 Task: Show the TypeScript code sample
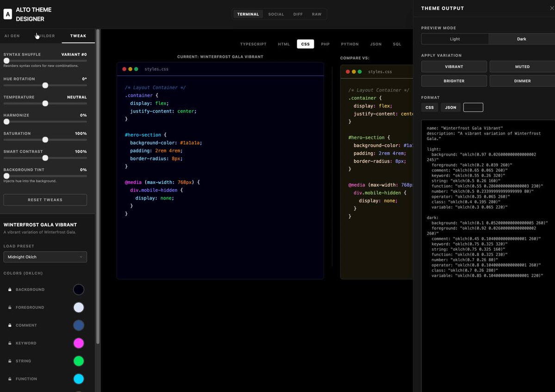(253, 44)
